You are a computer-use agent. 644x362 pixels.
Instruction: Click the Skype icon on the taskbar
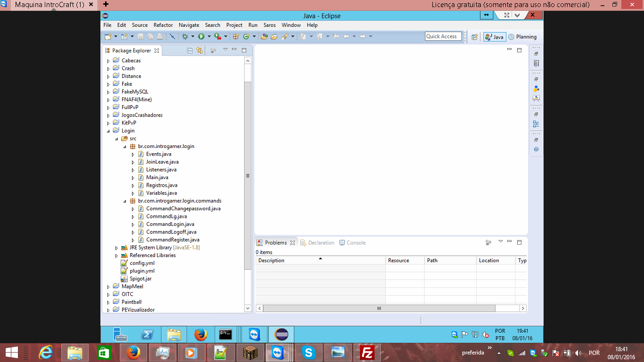309,352
